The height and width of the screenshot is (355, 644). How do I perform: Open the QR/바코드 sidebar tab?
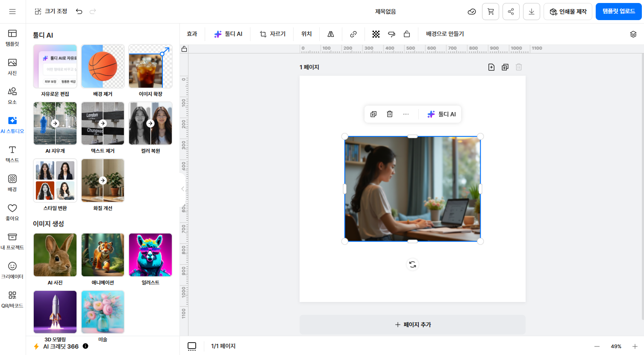(12, 299)
